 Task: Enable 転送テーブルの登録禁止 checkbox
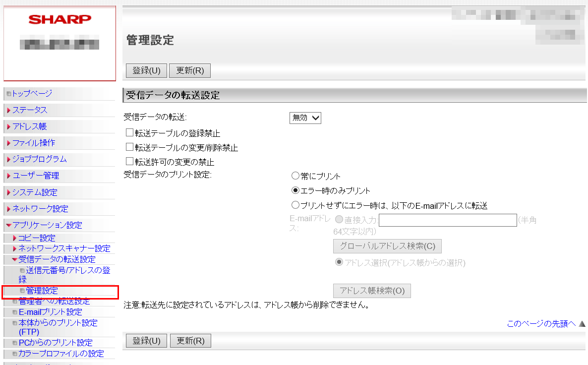pyautogui.click(x=129, y=132)
